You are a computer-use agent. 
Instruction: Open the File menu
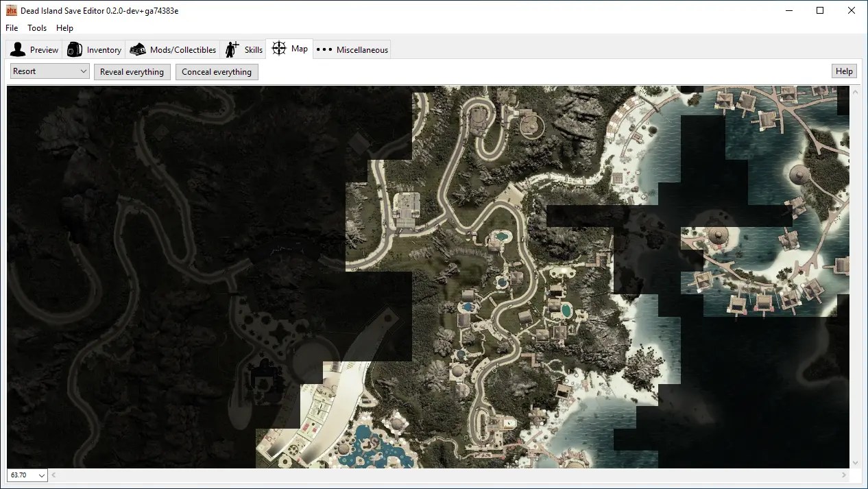point(12,28)
